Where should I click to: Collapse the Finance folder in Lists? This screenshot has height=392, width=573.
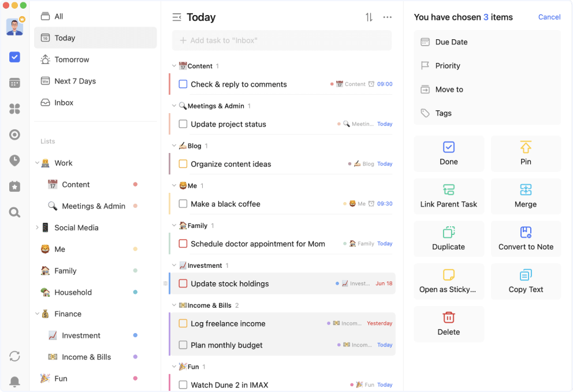38,314
